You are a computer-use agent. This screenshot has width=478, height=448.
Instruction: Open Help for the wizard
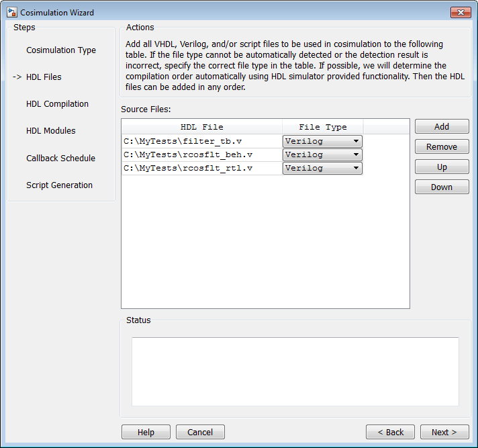point(146,432)
